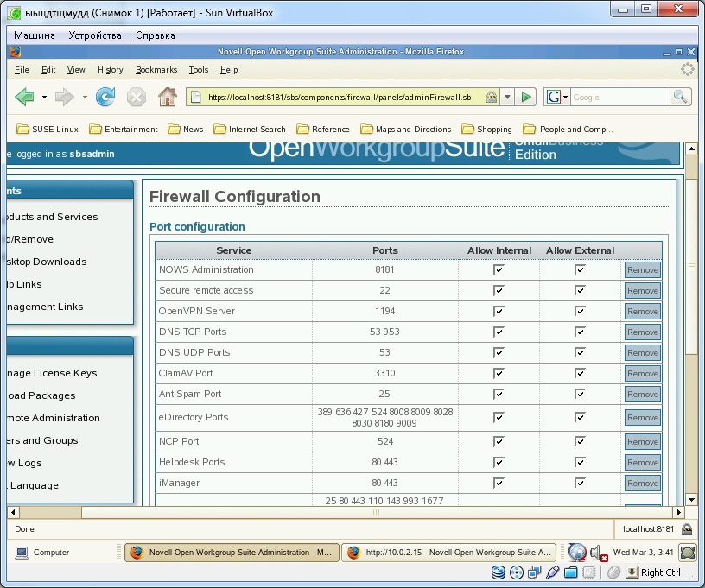This screenshot has width=705, height=588.
Task: Open the Back history dropdown arrow
Action: [x=44, y=97]
